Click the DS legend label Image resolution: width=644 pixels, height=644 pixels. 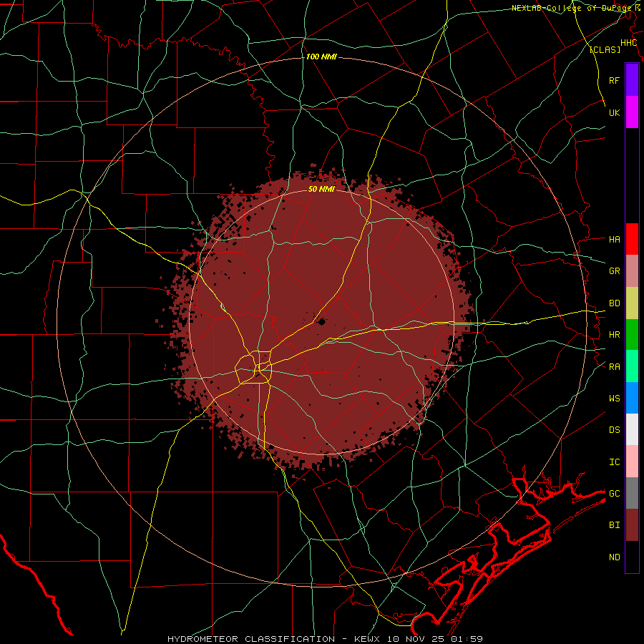(x=614, y=429)
